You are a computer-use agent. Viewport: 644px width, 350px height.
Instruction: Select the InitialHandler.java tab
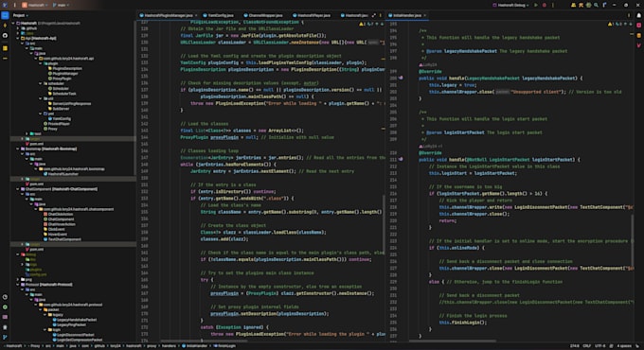coord(406,15)
